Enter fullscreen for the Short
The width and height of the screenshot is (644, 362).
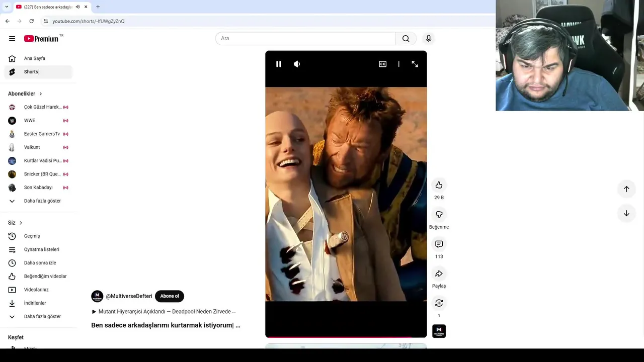tap(415, 64)
